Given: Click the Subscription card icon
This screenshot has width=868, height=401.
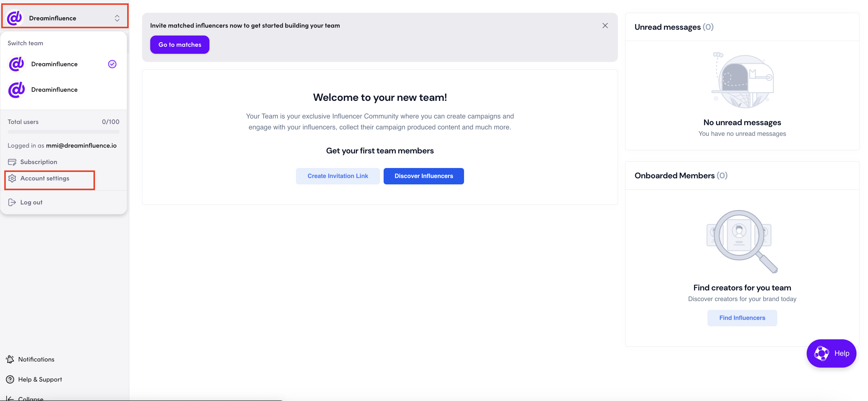Looking at the screenshot, I should click(12, 162).
